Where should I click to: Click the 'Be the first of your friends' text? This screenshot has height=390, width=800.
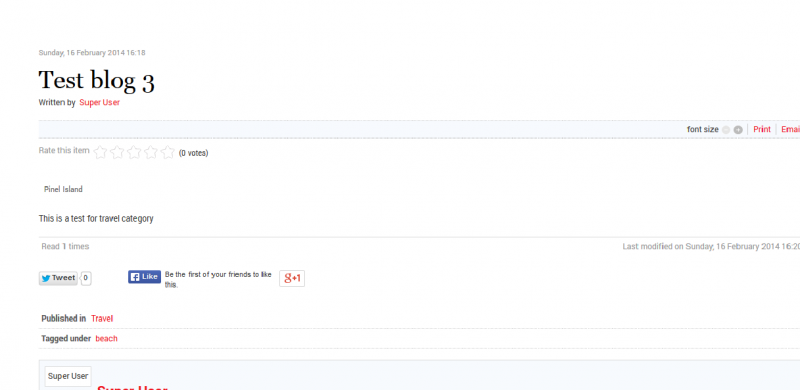(x=218, y=279)
